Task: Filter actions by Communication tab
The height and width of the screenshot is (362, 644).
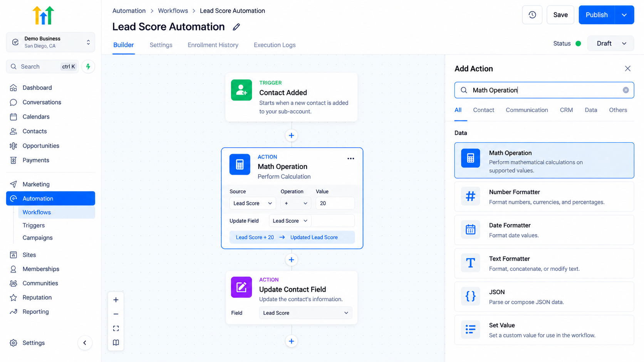Action: click(527, 110)
